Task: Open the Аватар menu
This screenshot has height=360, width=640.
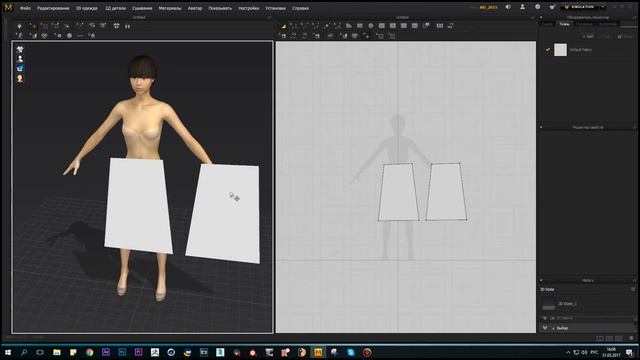Action: pyautogui.click(x=195, y=8)
